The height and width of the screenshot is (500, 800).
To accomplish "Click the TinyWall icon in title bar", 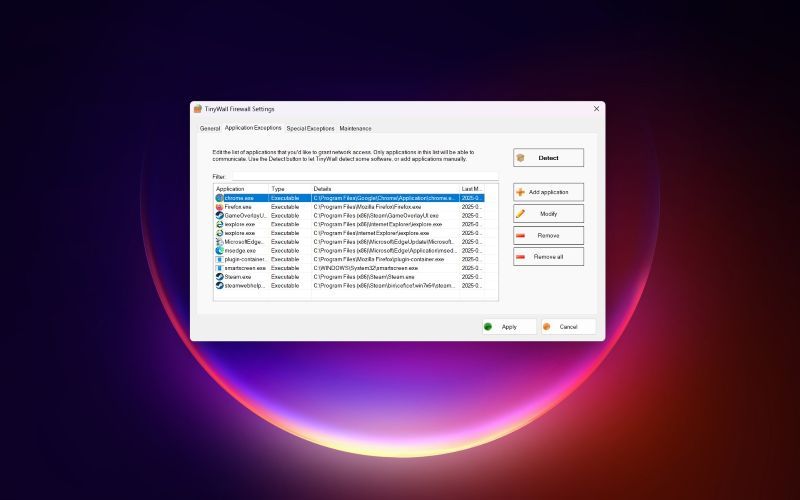I will (x=198, y=109).
